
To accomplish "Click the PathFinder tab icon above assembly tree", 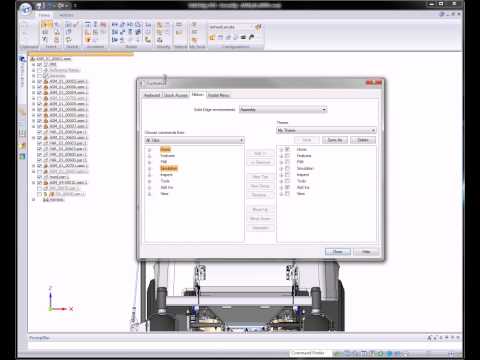I will [x=22, y=59].
